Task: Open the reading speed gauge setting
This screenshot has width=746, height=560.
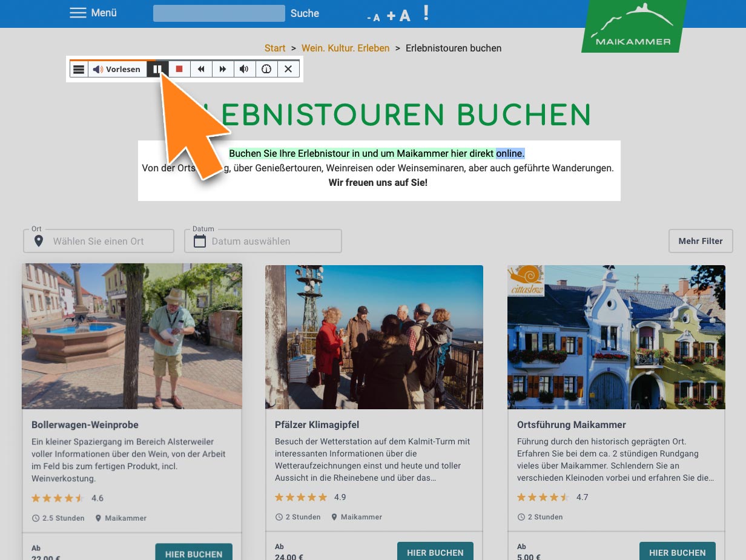Action: click(266, 69)
